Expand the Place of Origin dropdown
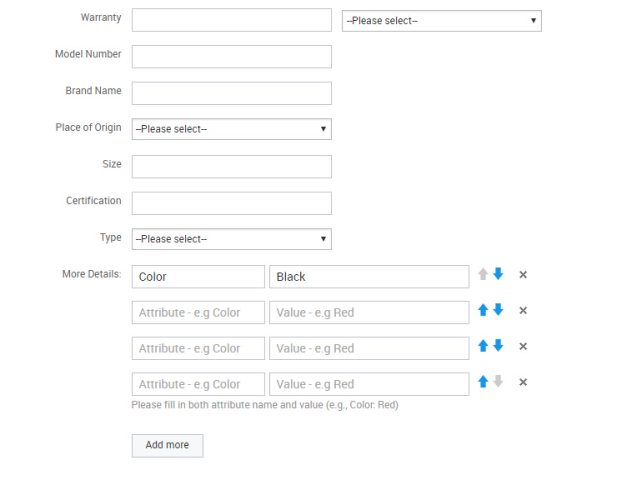This screenshot has height=480, width=637. 231,129
